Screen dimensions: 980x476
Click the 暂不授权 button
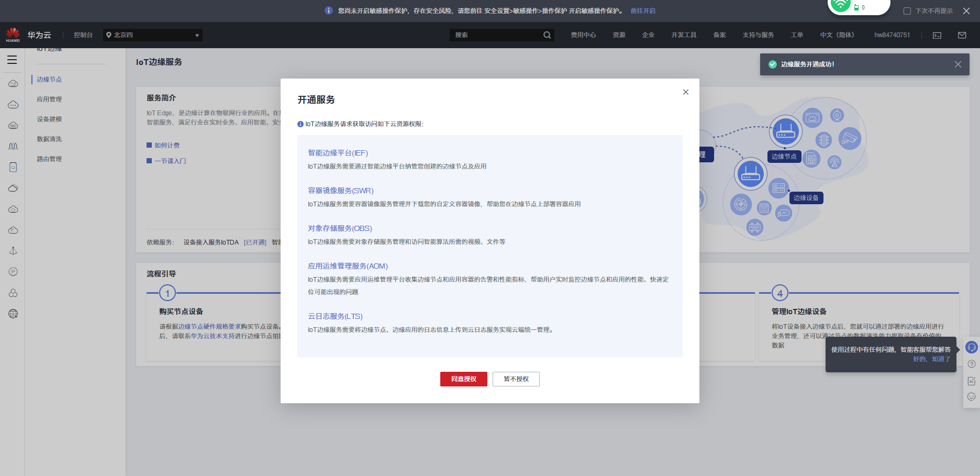pos(516,379)
